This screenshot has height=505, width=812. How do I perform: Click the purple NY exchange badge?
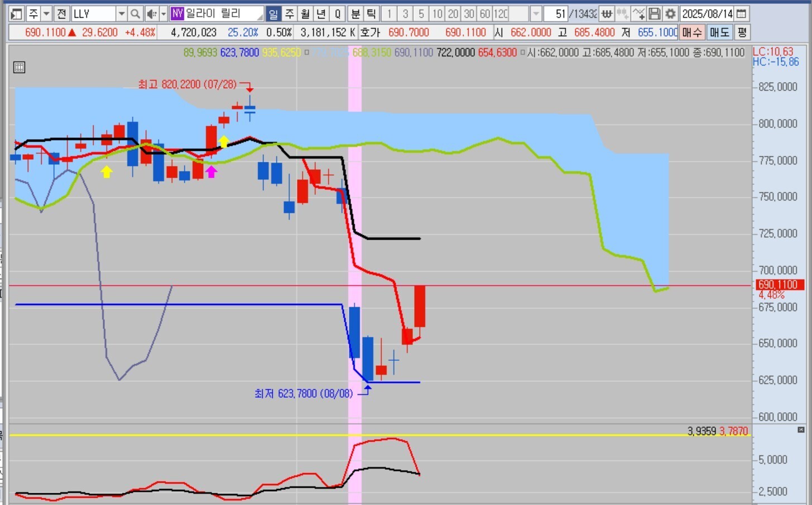(177, 13)
